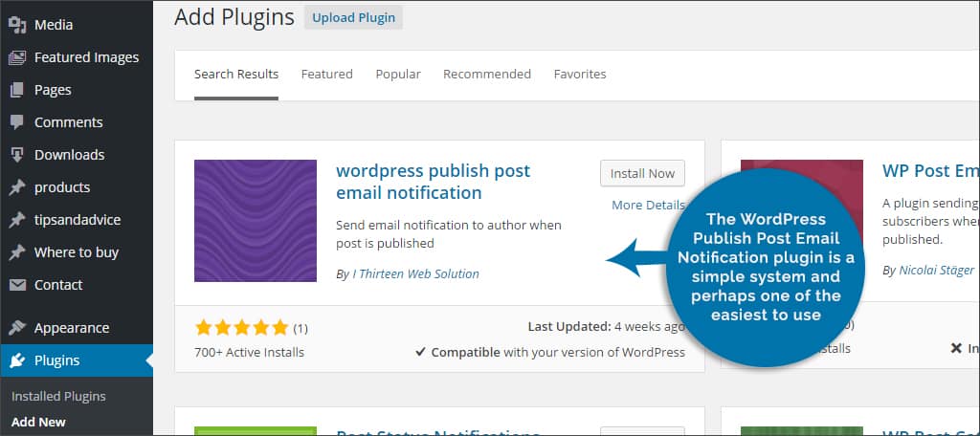Click the Featured Images sidebar icon
This screenshot has width=980, height=436.
(x=17, y=57)
